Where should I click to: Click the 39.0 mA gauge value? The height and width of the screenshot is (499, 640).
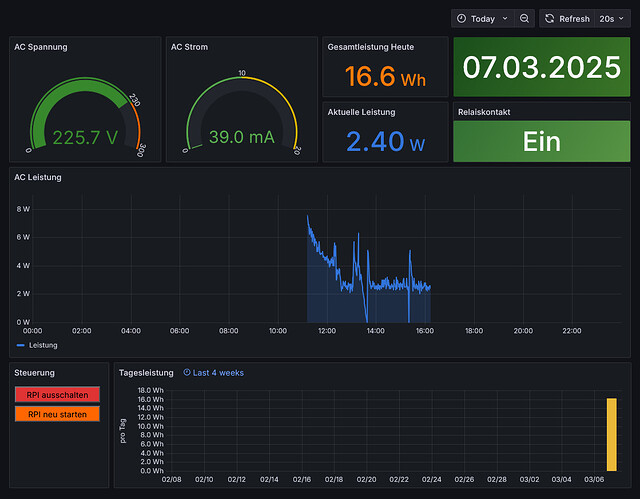(x=242, y=137)
